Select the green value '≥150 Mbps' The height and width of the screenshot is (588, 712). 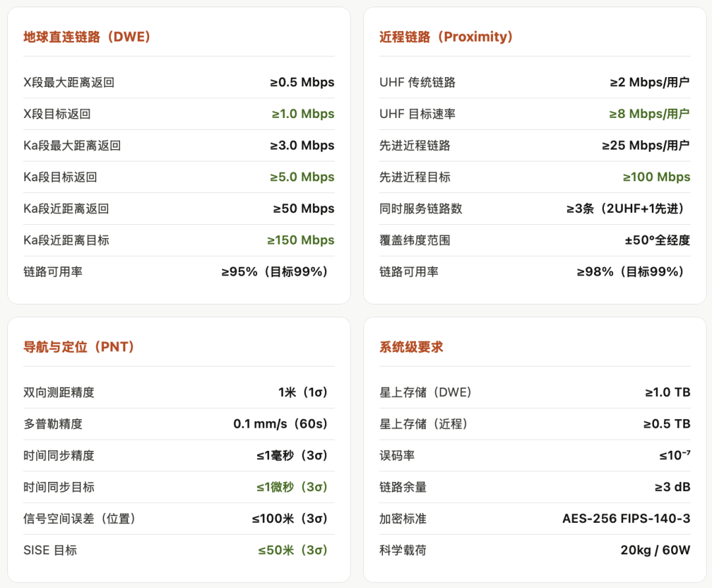click(x=301, y=240)
